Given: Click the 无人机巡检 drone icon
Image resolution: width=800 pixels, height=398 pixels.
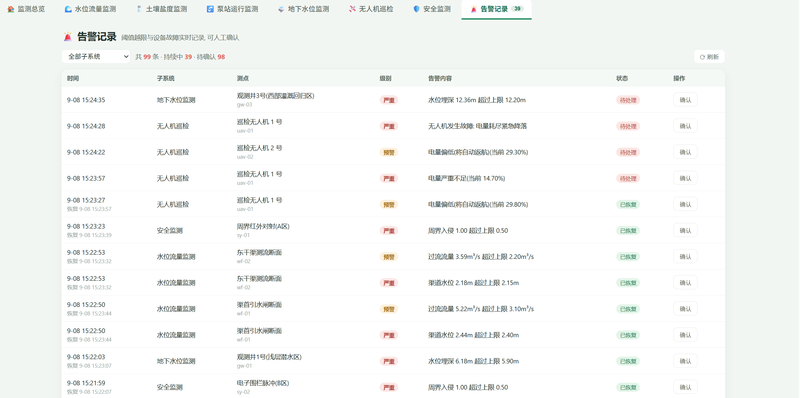Looking at the screenshot, I should [352, 9].
